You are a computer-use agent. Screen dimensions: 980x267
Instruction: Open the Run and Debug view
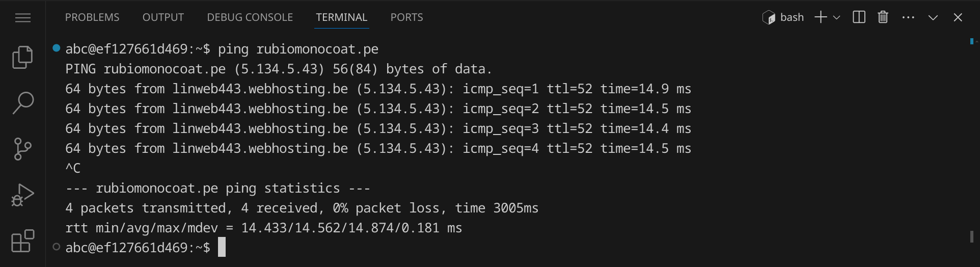pyautogui.click(x=23, y=195)
